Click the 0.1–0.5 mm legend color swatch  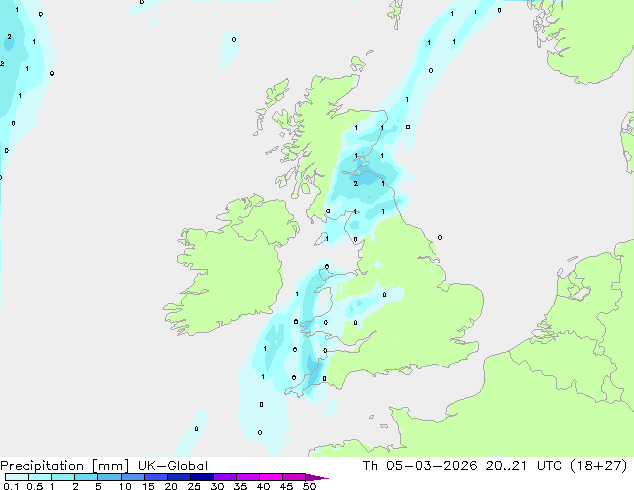pos(17,477)
